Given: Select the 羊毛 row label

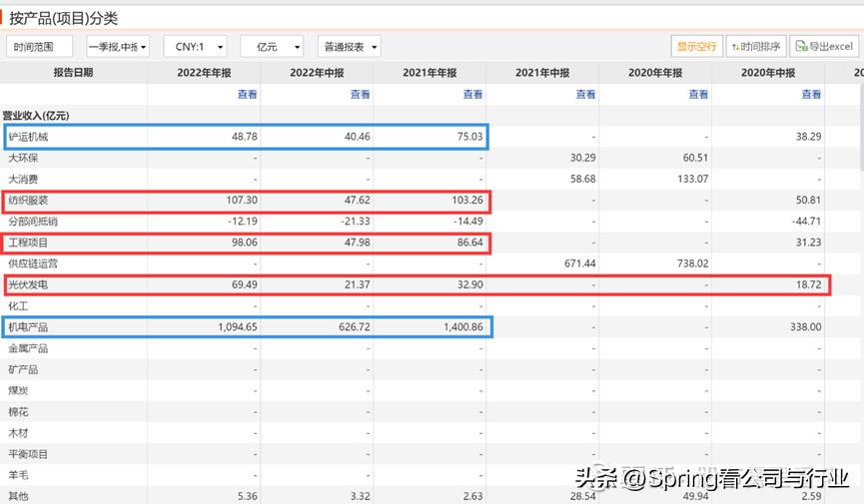Looking at the screenshot, I should 18,475.
